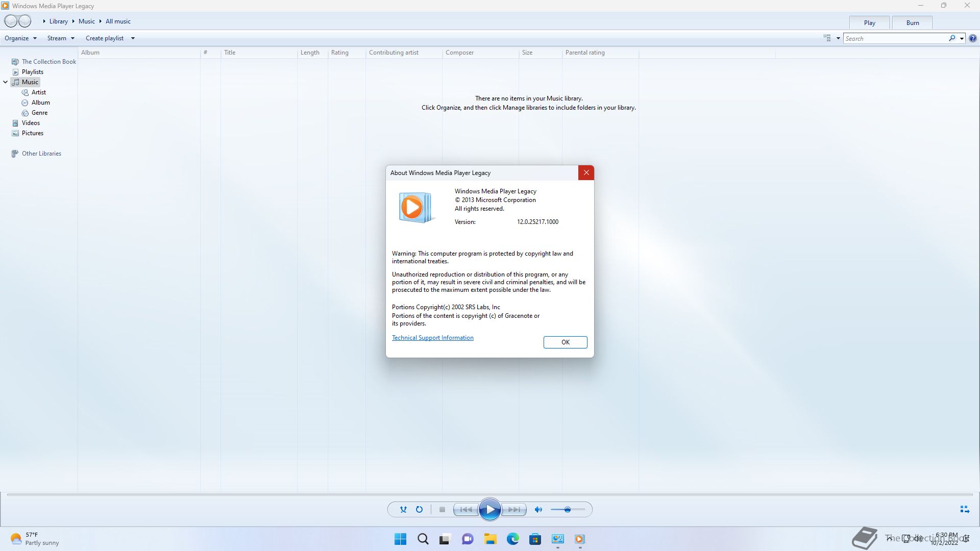Expand the Create playlist arrow
Image resolution: width=980 pixels, height=551 pixels.
coord(133,38)
